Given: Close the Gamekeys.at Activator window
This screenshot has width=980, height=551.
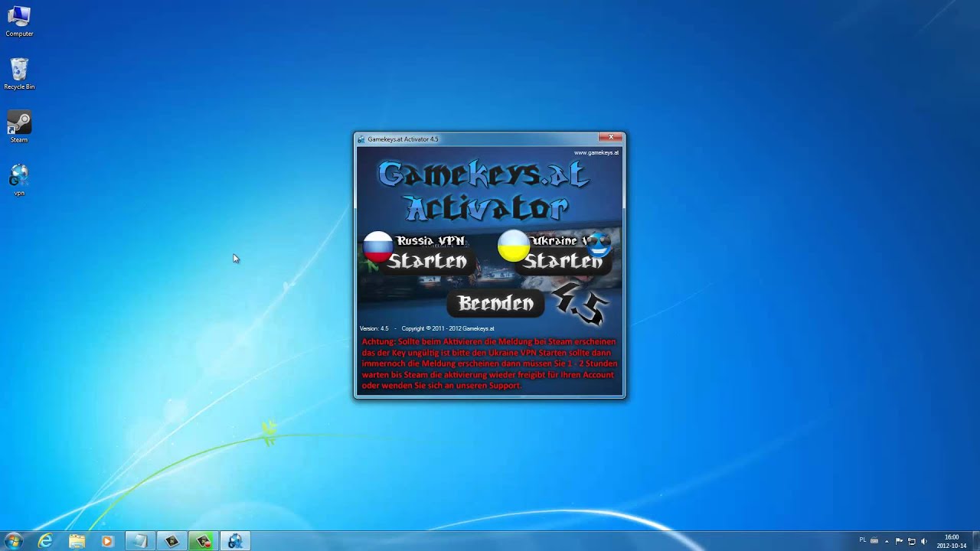Looking at the screenshot, I should tap(610, 138).
